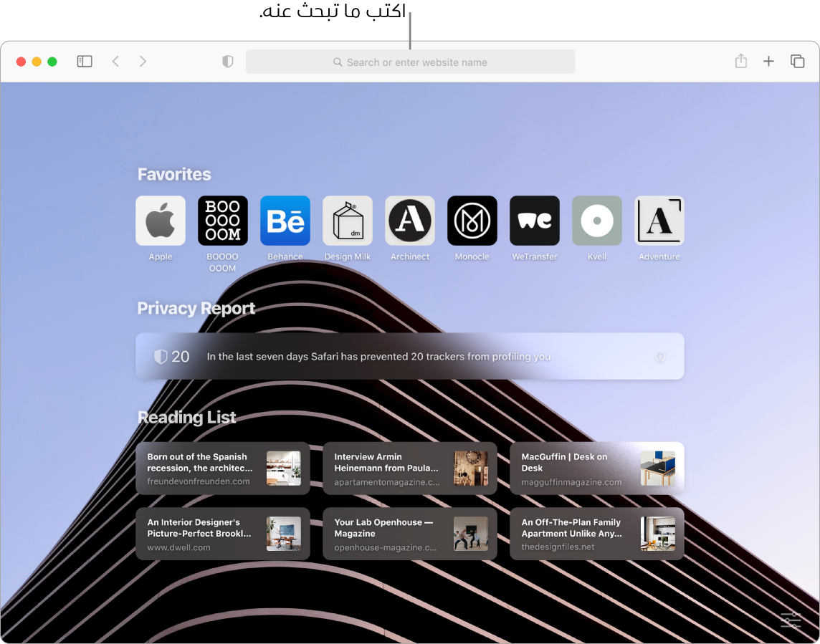Open the WeTransfer favorite
Screen dimensions: 820x644
[535, 221]
